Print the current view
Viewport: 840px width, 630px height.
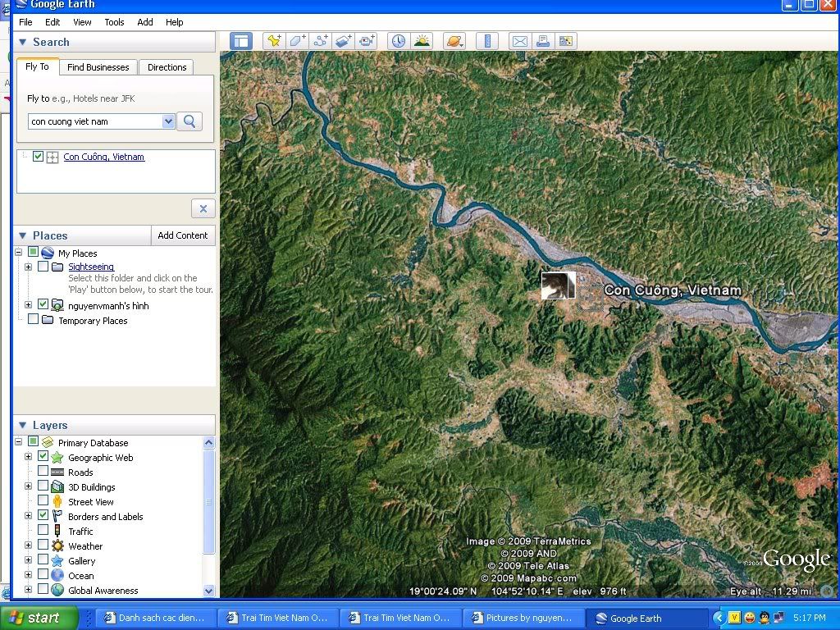[x=543, y=41]
